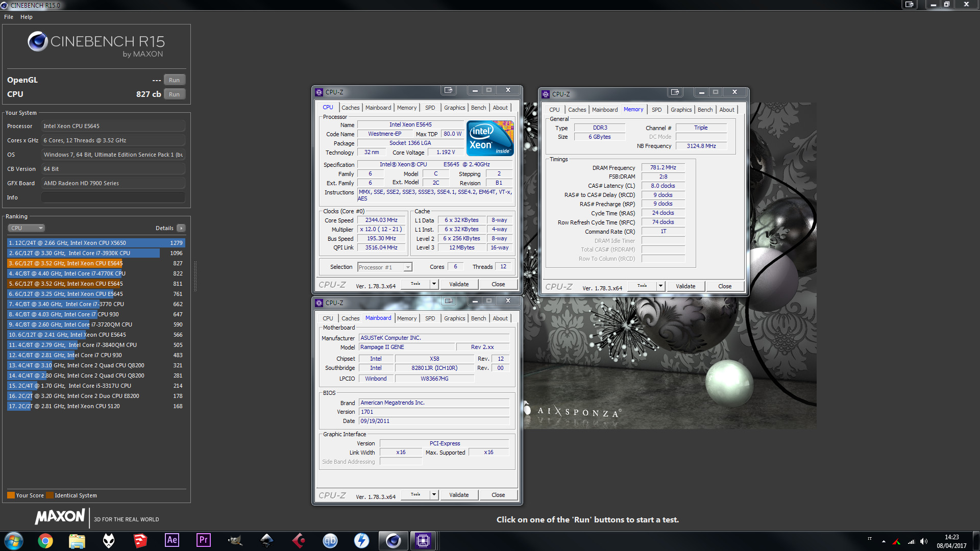The height and width of the screenshot is (551, 980).
Task: Select ranking row Xeon X5650 score 1279
Action: point(96,243)
